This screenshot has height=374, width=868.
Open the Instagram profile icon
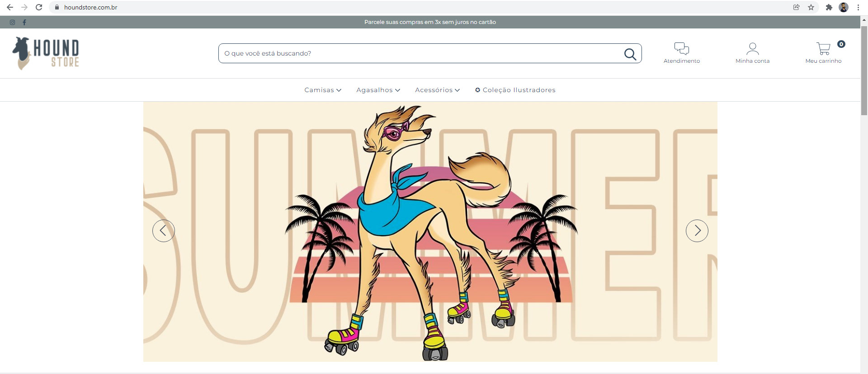(12, 22)
